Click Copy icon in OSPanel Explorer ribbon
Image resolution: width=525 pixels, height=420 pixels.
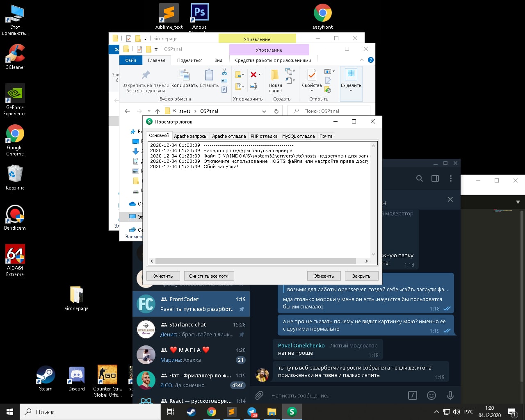click(185, 75)
